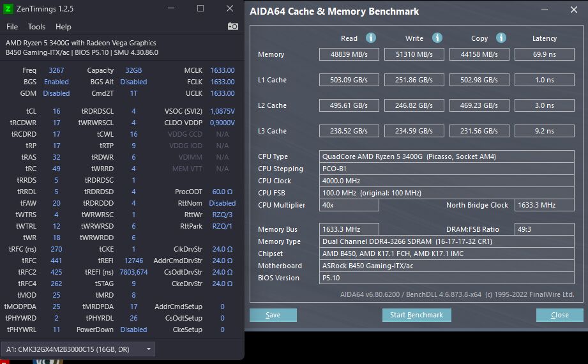The height and width of the screenshot is (364, 588).
Task: Open the info icon beside Copy
Action: point(501,38)
